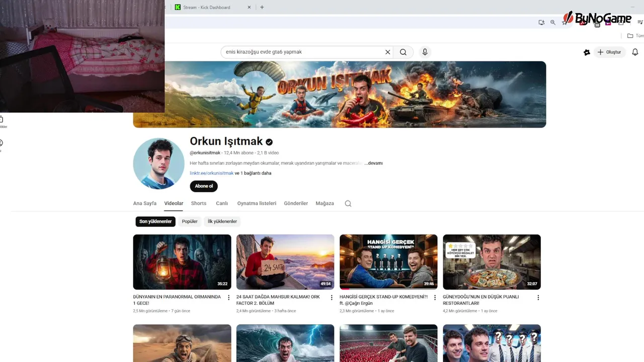Open the desert pilot video thumbnail
644x362 pixels.
[182, 343]
